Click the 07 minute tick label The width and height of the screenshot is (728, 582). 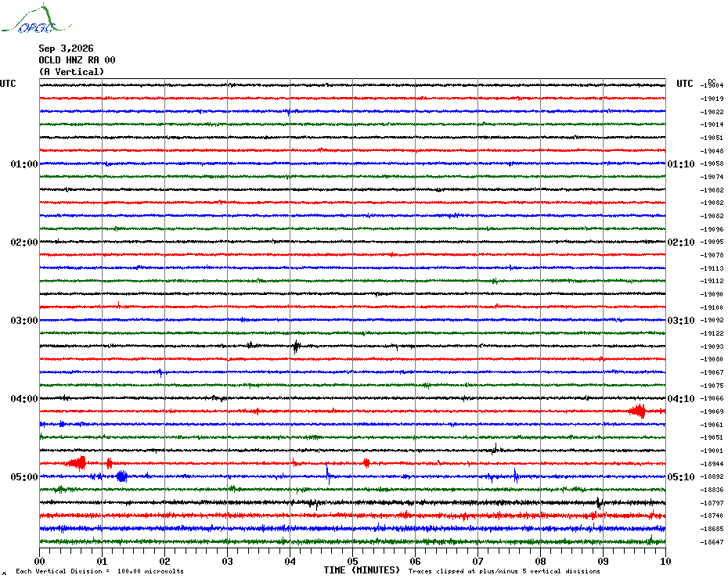tap(478, 561)
